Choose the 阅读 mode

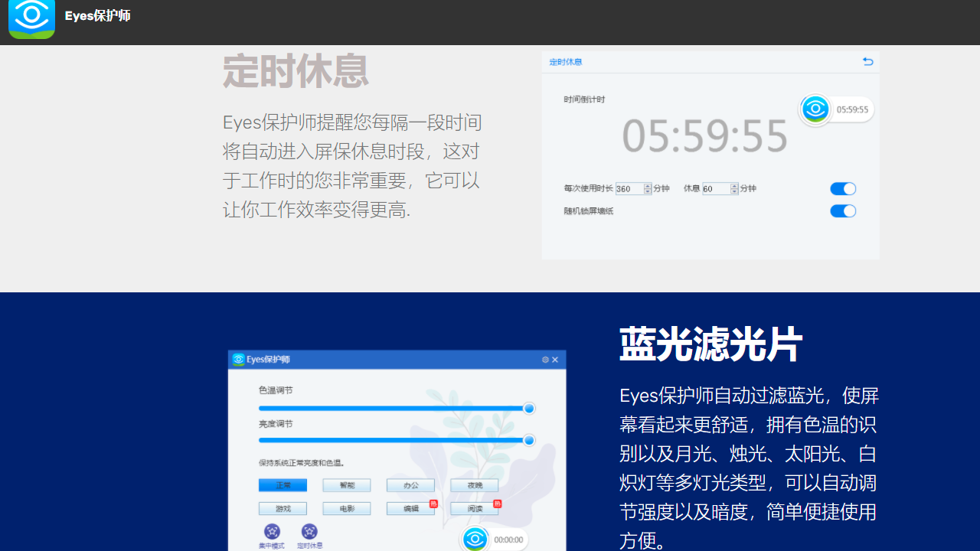(x=475, y=508)
